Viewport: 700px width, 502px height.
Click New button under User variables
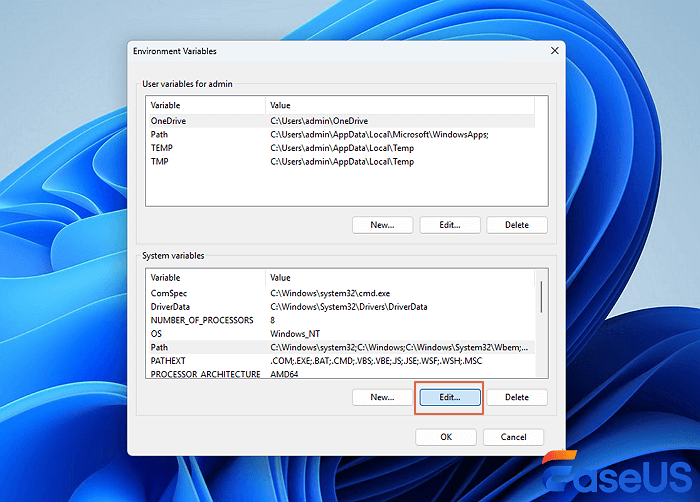click(382, 225)
